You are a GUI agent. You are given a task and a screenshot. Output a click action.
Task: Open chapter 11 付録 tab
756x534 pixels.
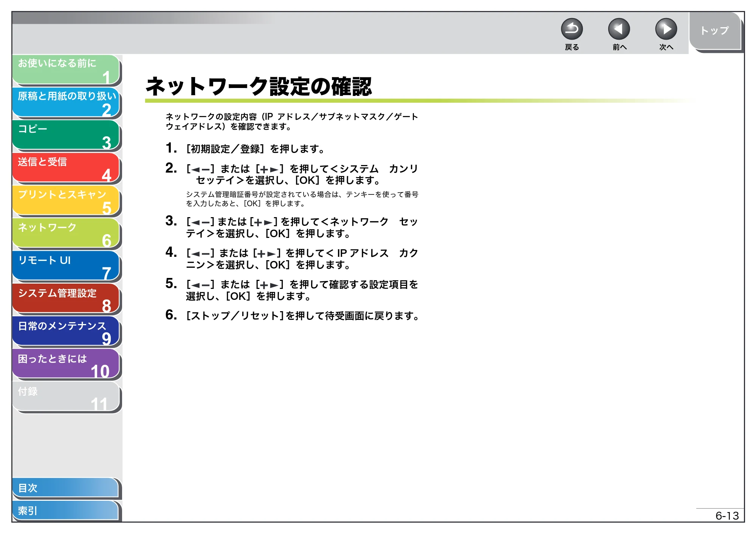[x=66, y=397]
